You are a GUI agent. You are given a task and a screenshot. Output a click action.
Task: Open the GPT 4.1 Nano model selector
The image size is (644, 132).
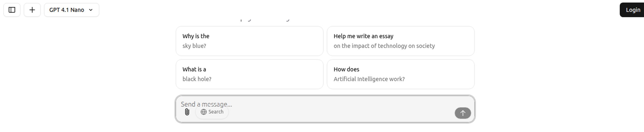click(72, 10)
